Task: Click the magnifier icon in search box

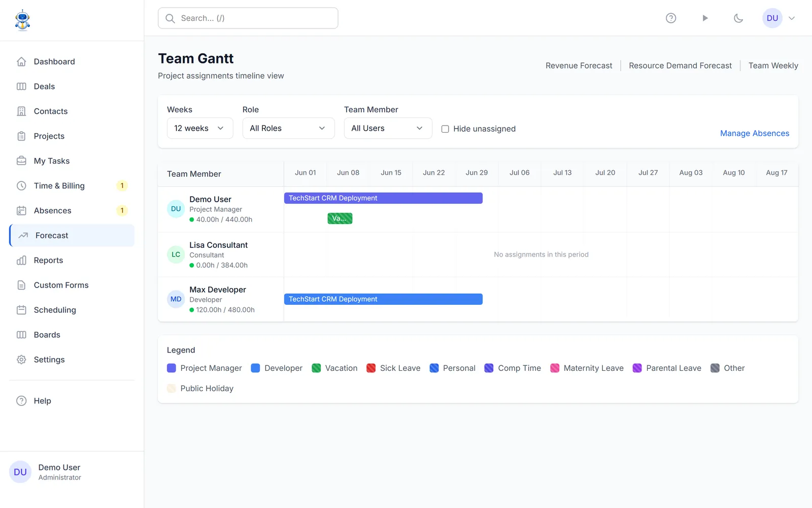Action: coord(171,18)
